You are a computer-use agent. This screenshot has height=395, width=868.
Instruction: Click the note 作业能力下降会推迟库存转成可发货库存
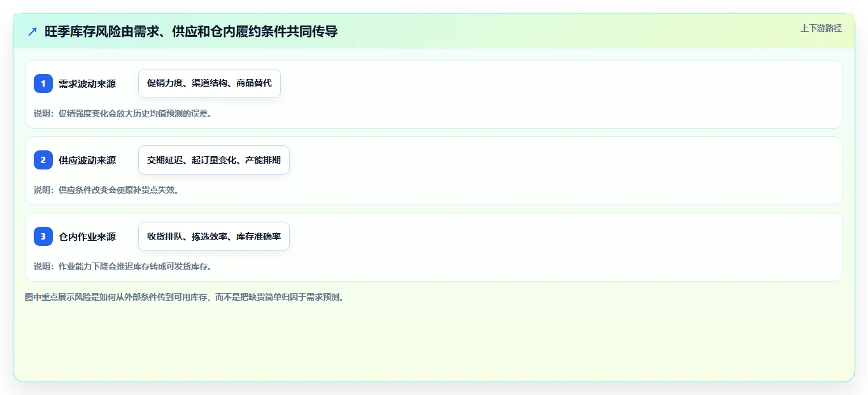pyautogui.click(x=123, y=266)
